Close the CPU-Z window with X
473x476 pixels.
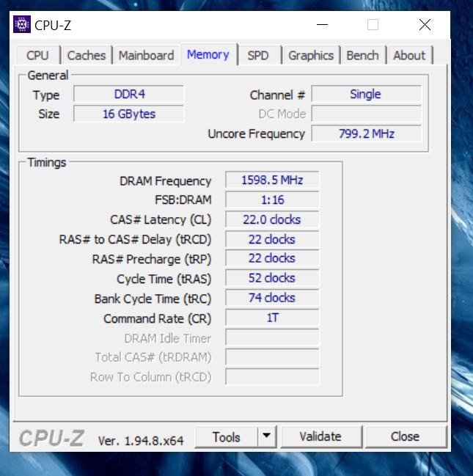click(x=425, y=25)
